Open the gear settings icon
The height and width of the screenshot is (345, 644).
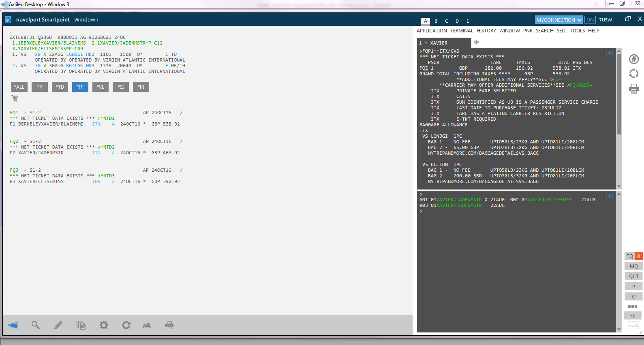(104, 325)
